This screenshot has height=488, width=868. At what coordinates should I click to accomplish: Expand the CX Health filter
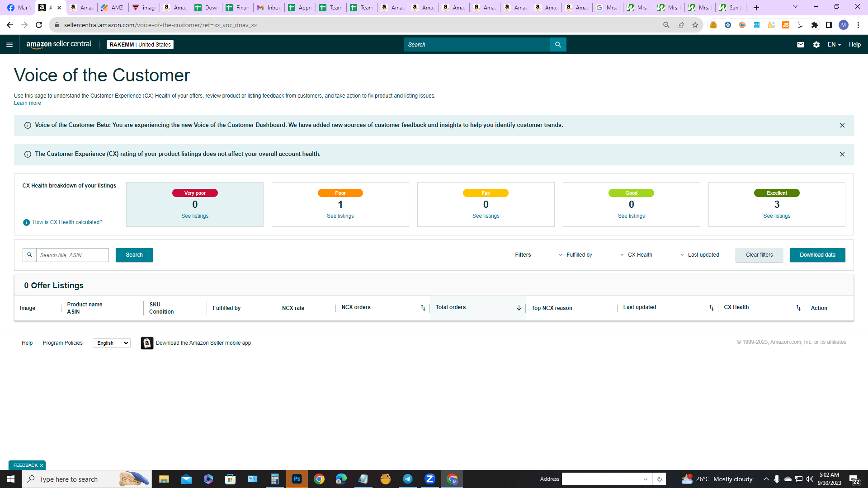point(637,255)
